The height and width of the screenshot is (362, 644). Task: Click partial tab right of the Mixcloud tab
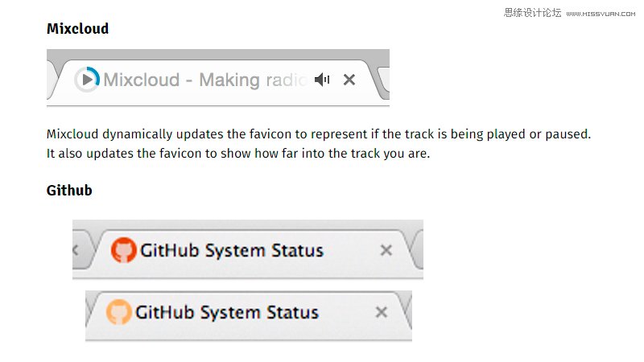(x=384, y=78)
